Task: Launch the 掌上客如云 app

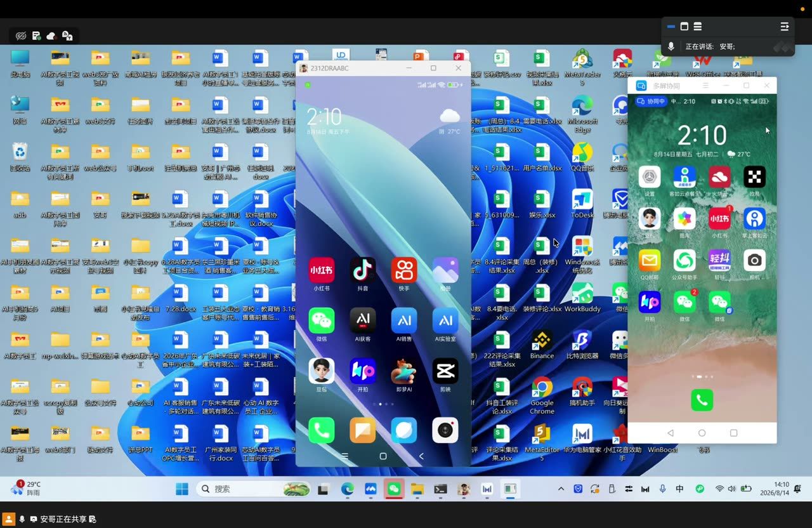Action: tap(754, 219)
